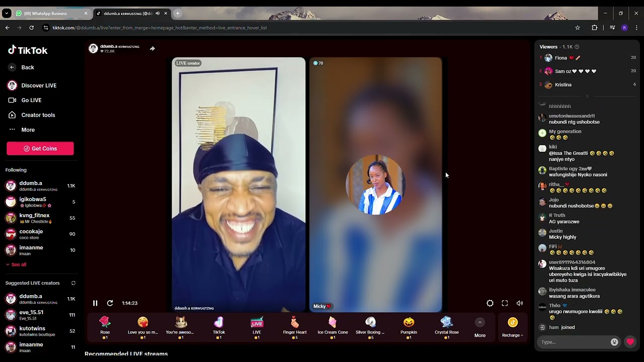Send a Crystal Rose gift
This screenshot has width=644, height=362.
pyautogui.click(x=447, y=327)
